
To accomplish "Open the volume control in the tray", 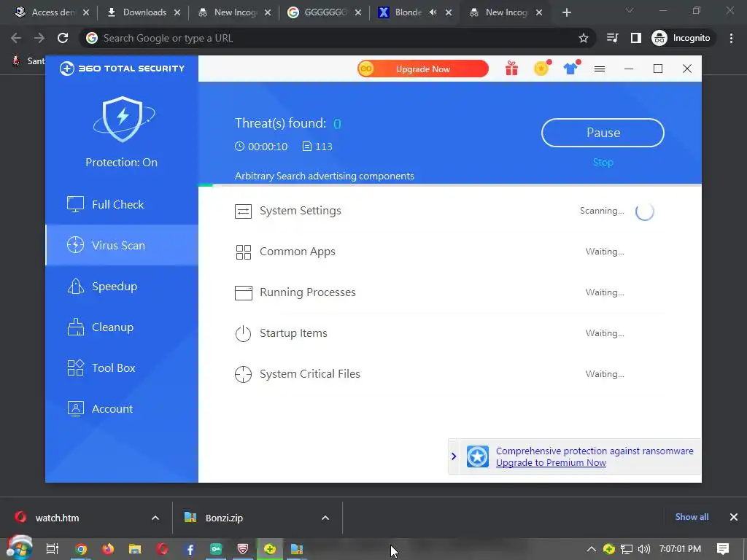I will coord(643,549).
